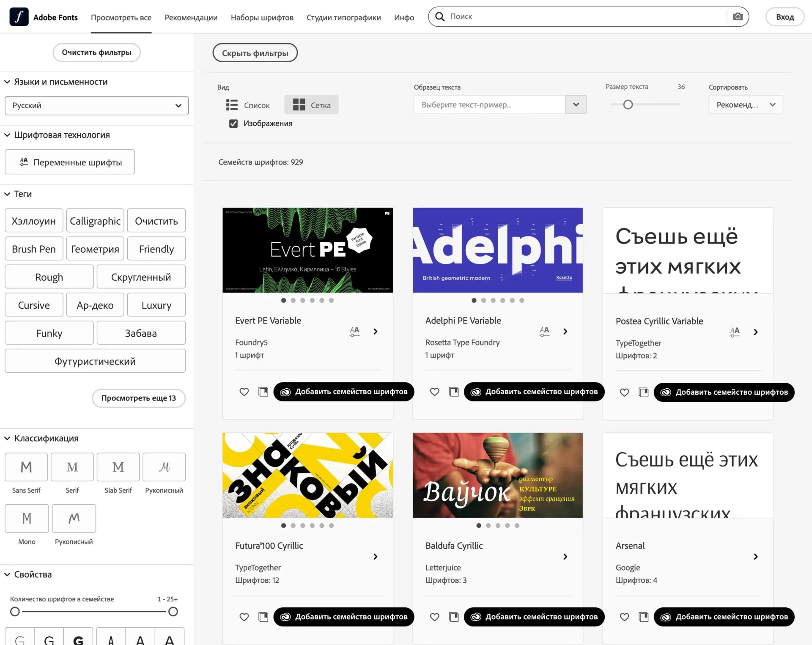This screenshot has width=812, height=645.
Task: Open Студии типографики tab
Action: tap(344, 17)
